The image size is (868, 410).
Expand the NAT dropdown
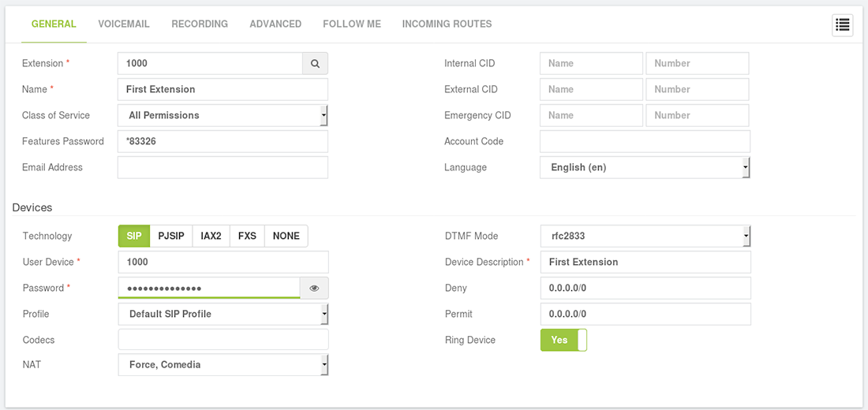click(x=223, y=364)
